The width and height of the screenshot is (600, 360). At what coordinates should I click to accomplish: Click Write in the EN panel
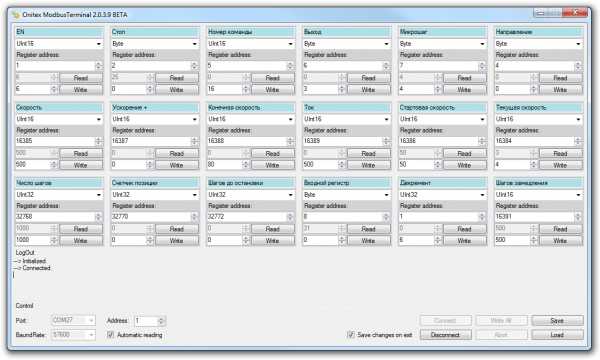81,90
